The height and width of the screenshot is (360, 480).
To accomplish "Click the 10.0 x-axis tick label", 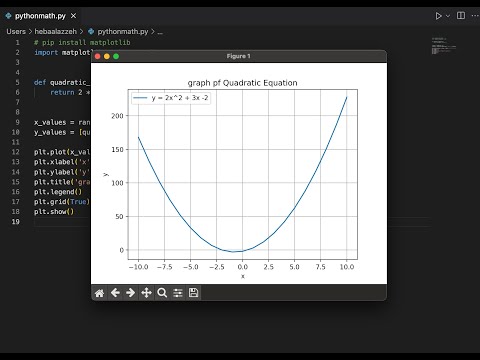I will coord(347,267).
